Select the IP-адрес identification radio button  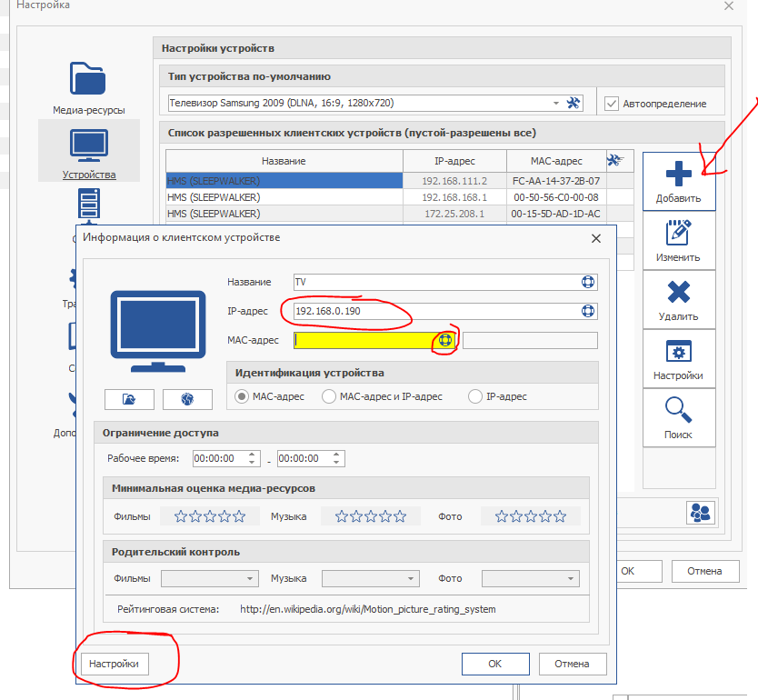pyautogui.click(x=474, y=396)
